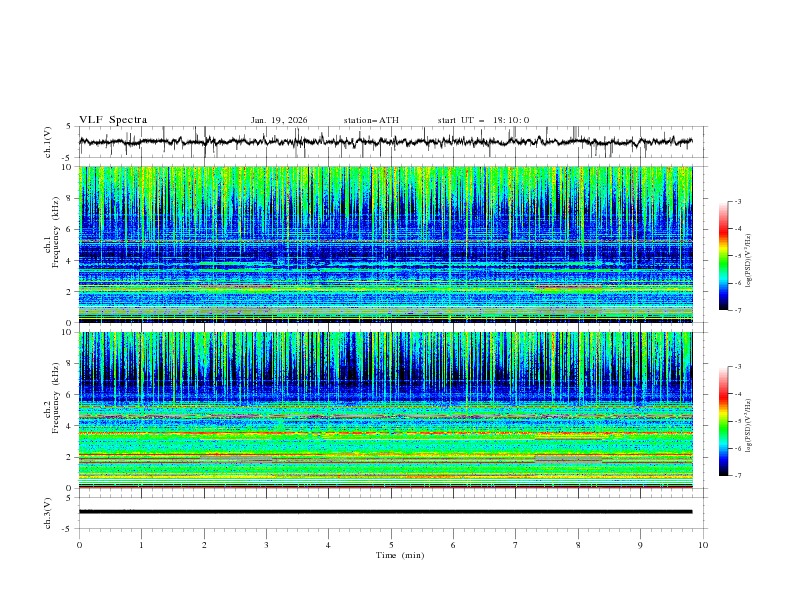The image size is (792, 612).
Task: Click the "5" tick on the ch.1(V) axis
Action: pyautogui.click(x=69, y=127)
